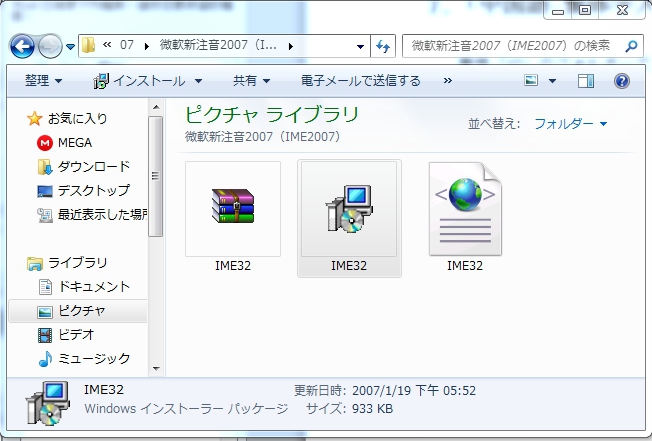The height and width of the screenshot is (441, 652).
Task: Open the ミュージック library
Action: (x=84, y=359)
